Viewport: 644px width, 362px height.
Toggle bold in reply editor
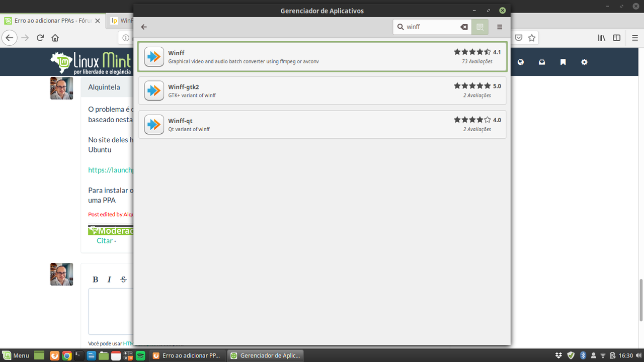[96, 280]
